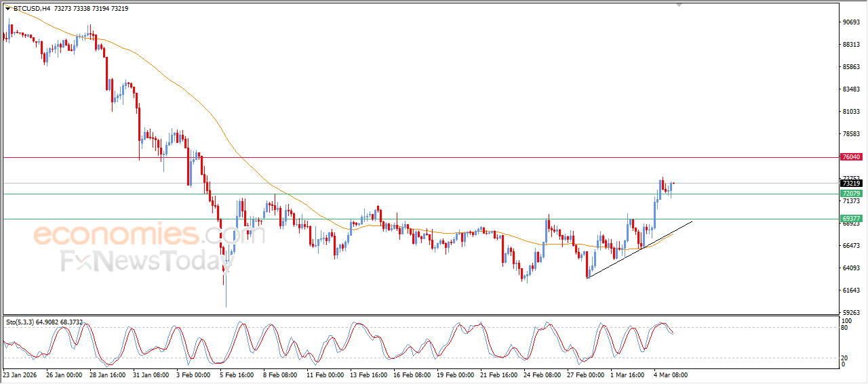Screen dimensions: 868x384
Task: Click the 90693 price axis value
Action: [x=850, y=22]
